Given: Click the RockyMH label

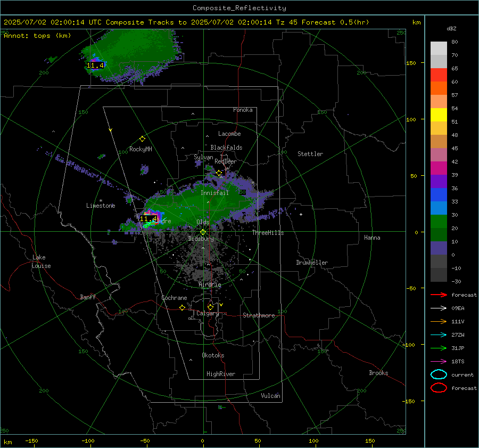Looking at the screenshot, I should [141, 149].
